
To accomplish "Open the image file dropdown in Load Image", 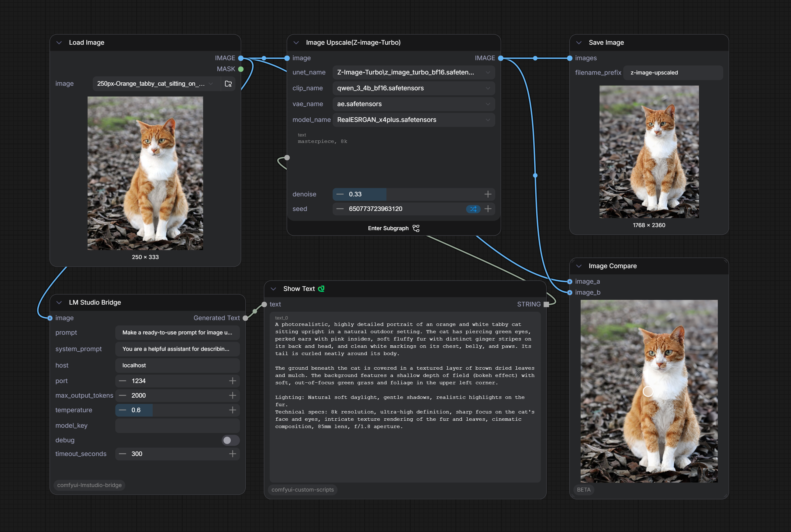I will point(156,84).
